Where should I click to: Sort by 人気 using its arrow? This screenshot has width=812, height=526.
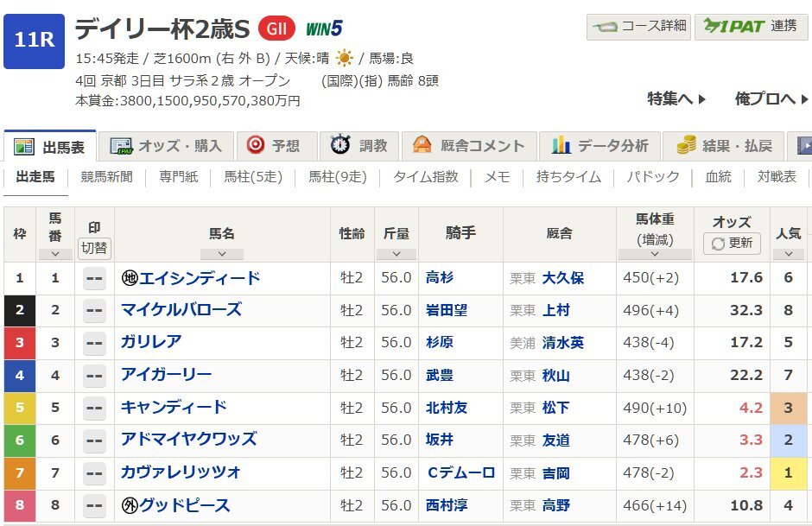[x=788, y=255]
